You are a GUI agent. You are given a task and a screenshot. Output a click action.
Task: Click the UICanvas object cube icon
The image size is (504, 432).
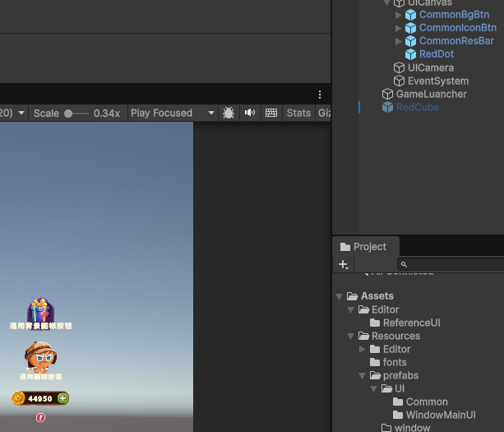[x=399, y=3]
